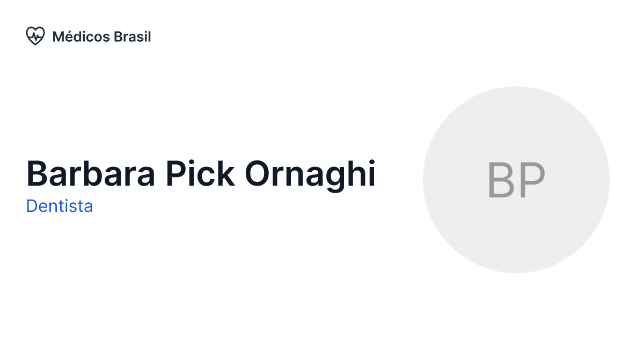Image resolution: width=644 pixels, height=338 pixels.
Task: Click the capital "D" in Dentista
Action: click(31, 206)
